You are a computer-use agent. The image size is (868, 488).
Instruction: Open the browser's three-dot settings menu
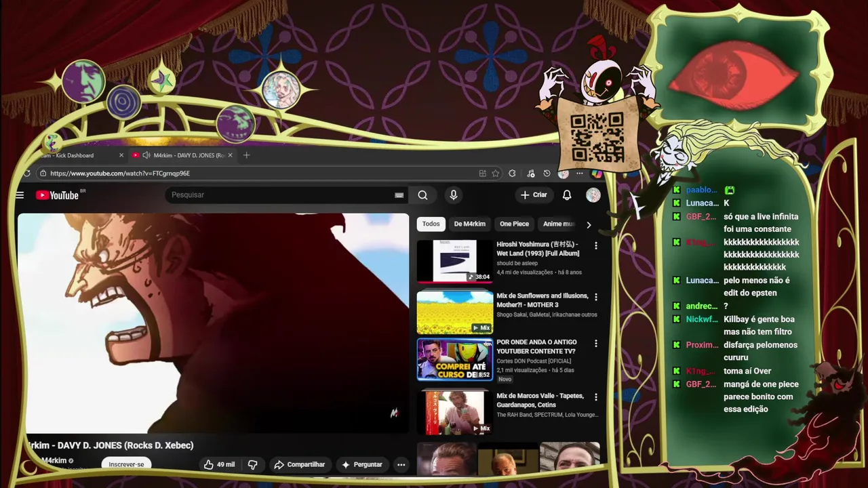pos(579,174)
